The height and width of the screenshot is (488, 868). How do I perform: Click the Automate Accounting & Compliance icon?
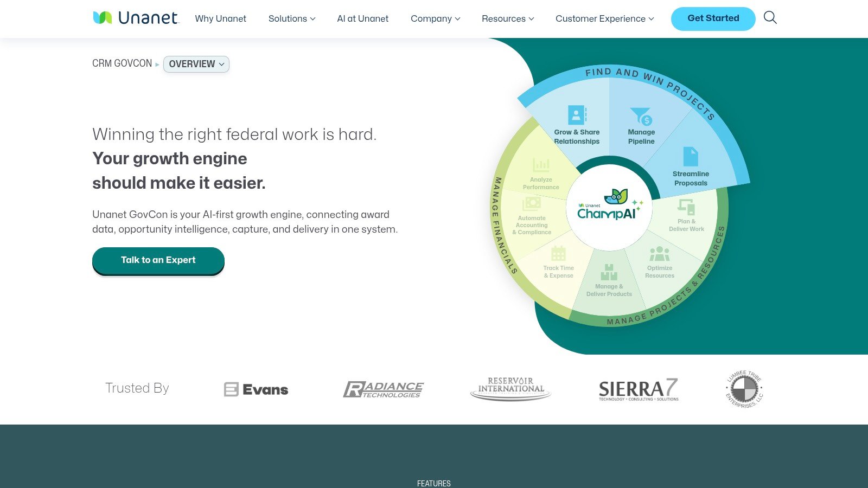click(x=532, y=203)
